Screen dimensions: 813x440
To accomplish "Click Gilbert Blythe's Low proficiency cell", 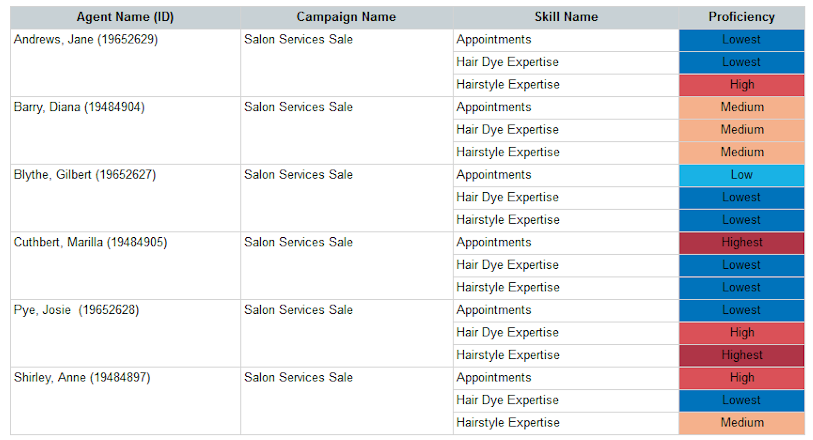I will point(742,175).
